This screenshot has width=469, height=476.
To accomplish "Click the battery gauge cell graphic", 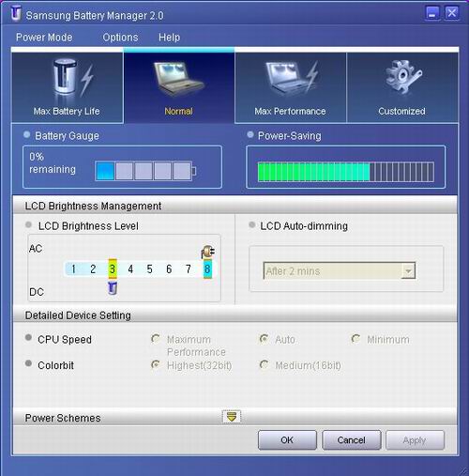I will coord(145,171).
